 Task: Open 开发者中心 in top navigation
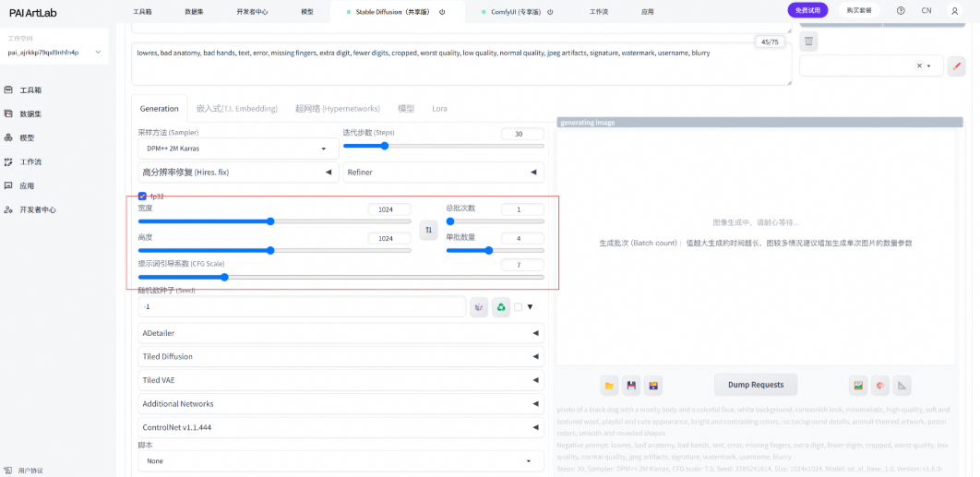click(252, 12)
